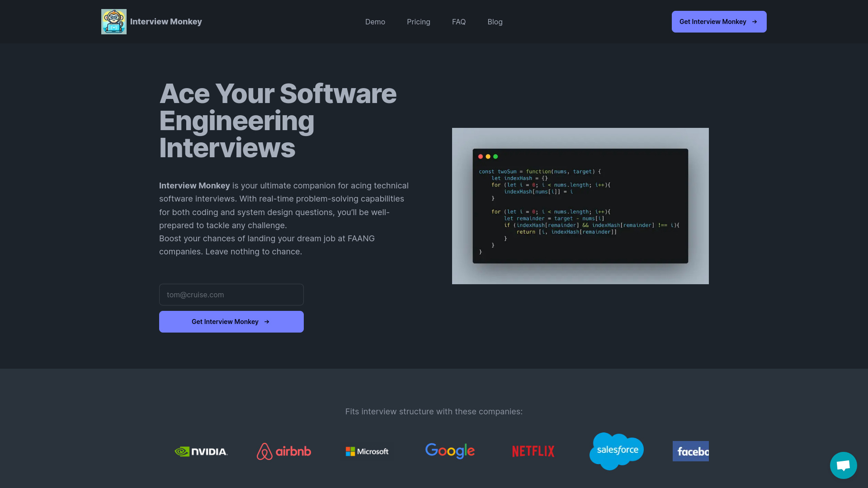
Task: Click the Pricing tab in navbar
Action: 419,21
